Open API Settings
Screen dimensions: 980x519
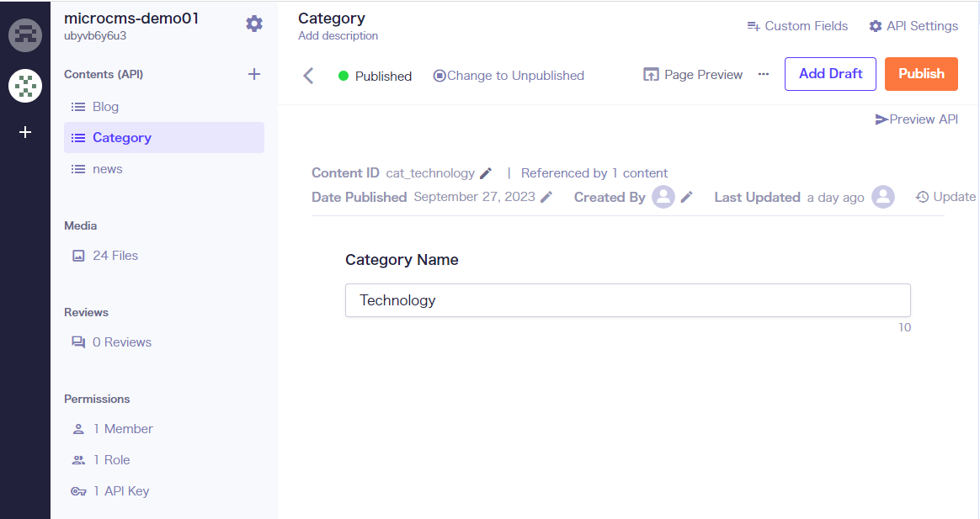click(x=913, y=26)
